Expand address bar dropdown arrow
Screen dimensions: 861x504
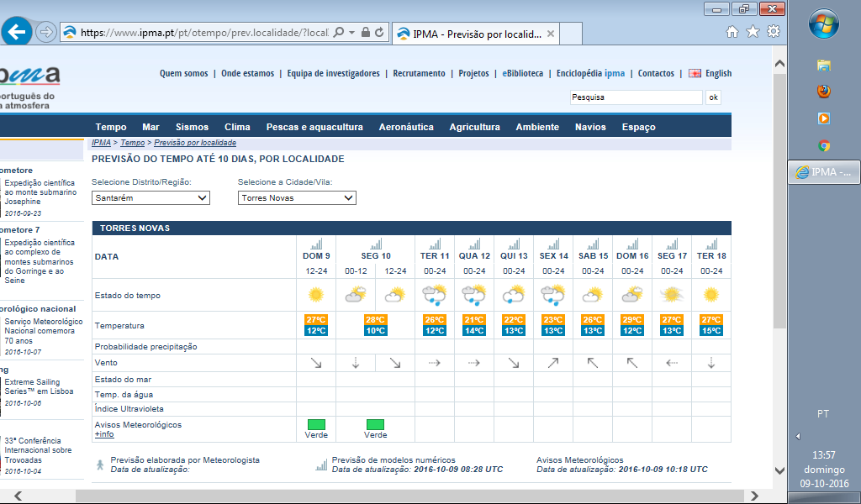click(x=352, y=33)
